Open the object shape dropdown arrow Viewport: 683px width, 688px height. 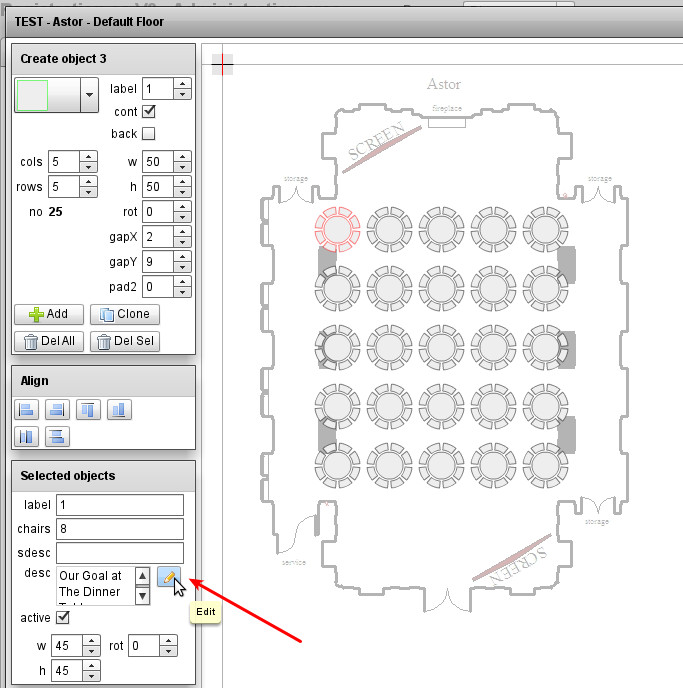(89, 95)
